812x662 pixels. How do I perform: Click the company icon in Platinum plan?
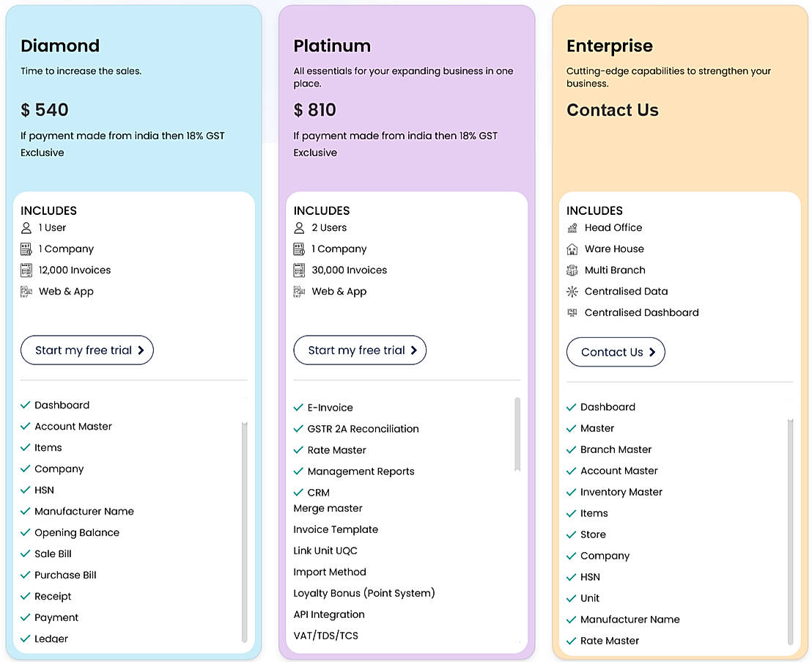click(x=299, y=249)
